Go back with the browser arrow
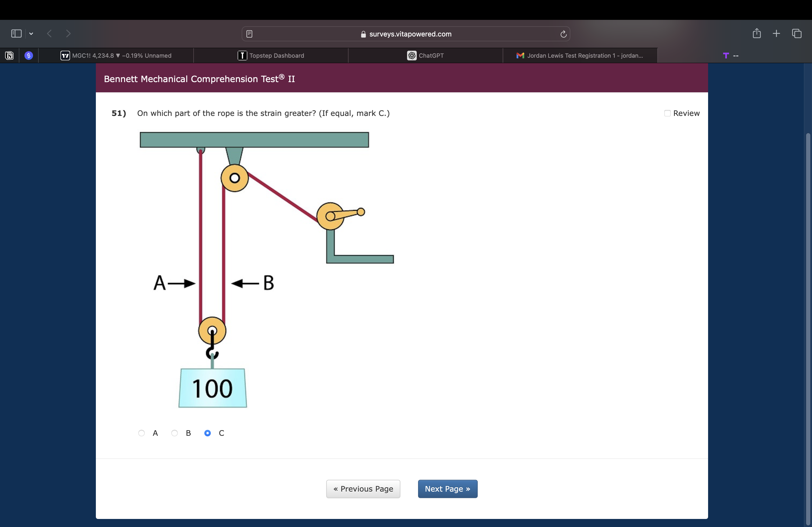This screenshot has width=812, height=527. pyautogui.click(x=49, y=33)
